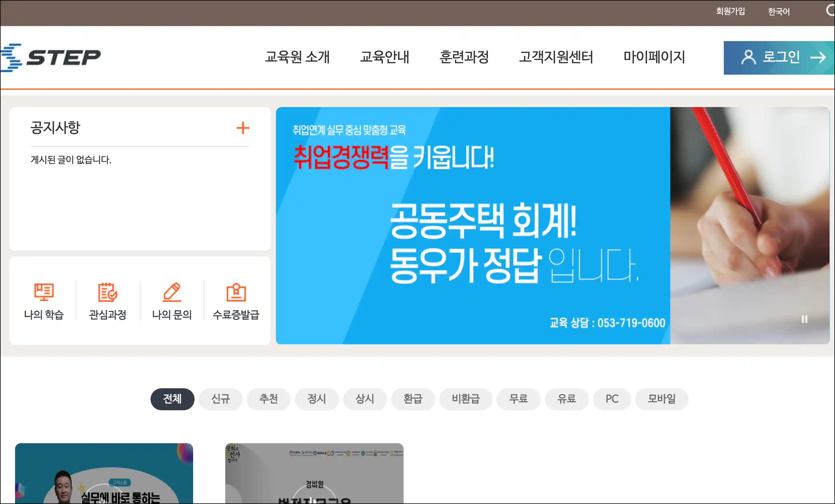
Task: Click the 게시된 글이 없습니다 text
Action: 71,159
